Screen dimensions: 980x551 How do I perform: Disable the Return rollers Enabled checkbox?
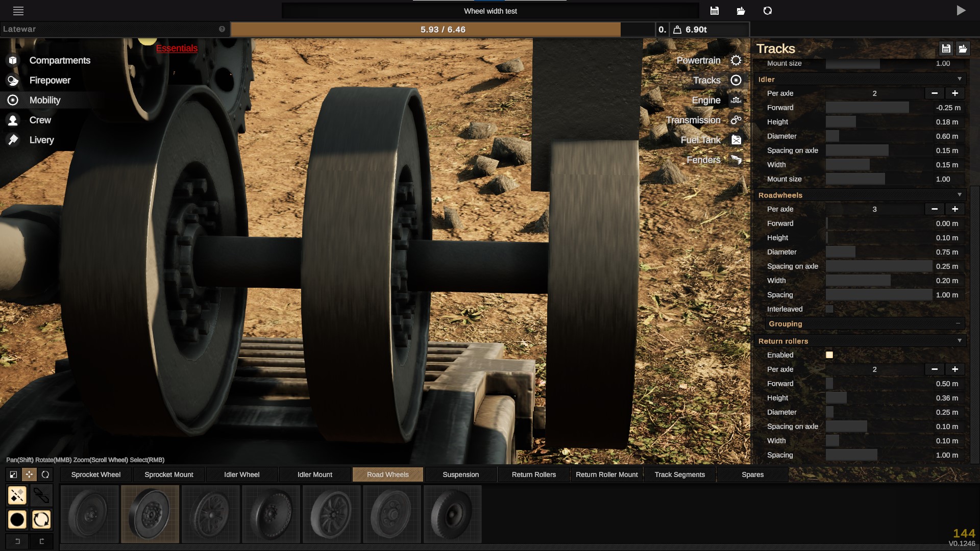point(830,355)
